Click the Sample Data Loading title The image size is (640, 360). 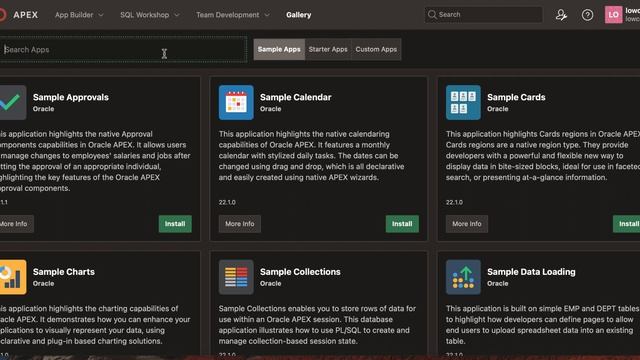[x=531, y=272]
